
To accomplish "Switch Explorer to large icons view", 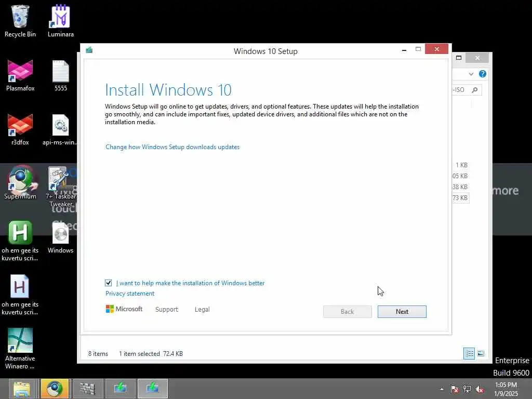I will tap(481, 353).
